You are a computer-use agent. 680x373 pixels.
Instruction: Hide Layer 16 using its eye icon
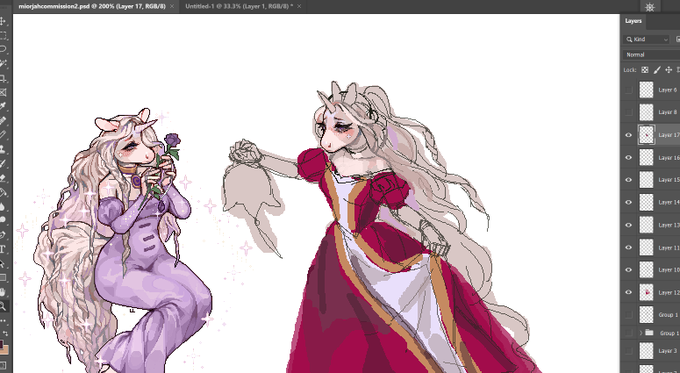[628, 158]
